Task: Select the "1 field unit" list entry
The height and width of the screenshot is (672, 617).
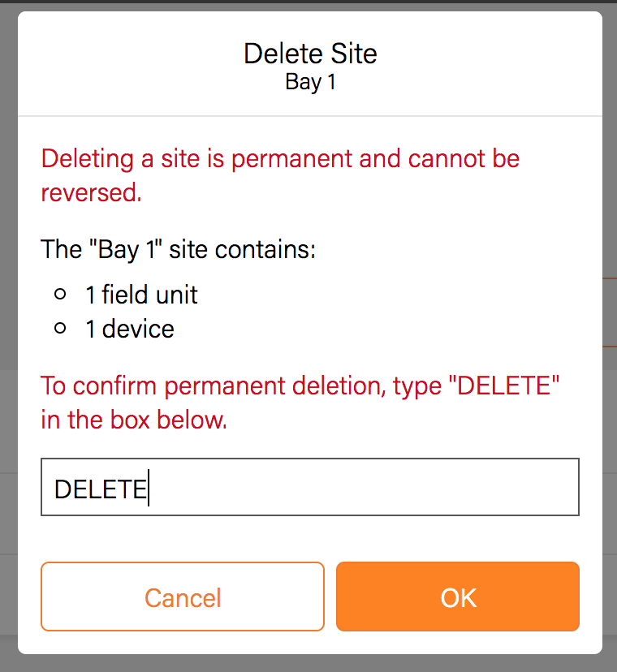Action: click(x=141, y=294)
